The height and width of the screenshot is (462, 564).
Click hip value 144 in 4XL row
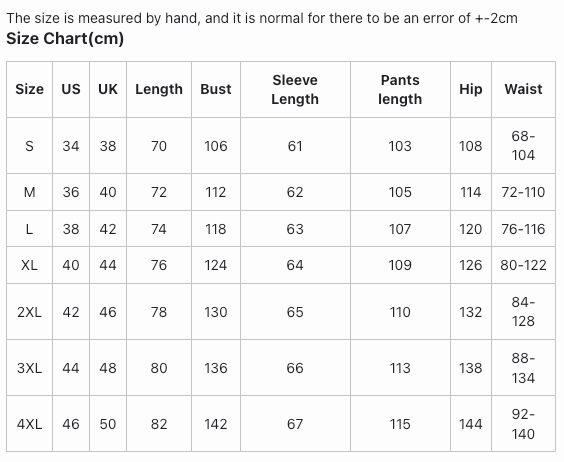click(x=470, y=424)
